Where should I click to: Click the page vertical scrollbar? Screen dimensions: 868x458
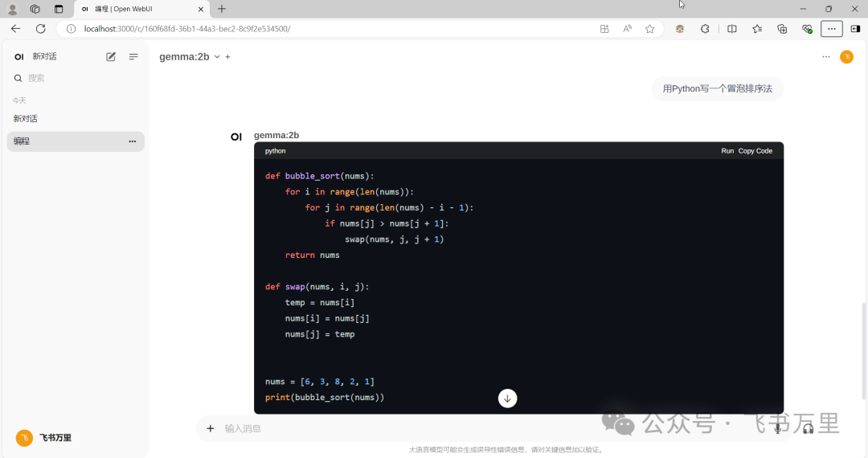click(x=863, y=350)
